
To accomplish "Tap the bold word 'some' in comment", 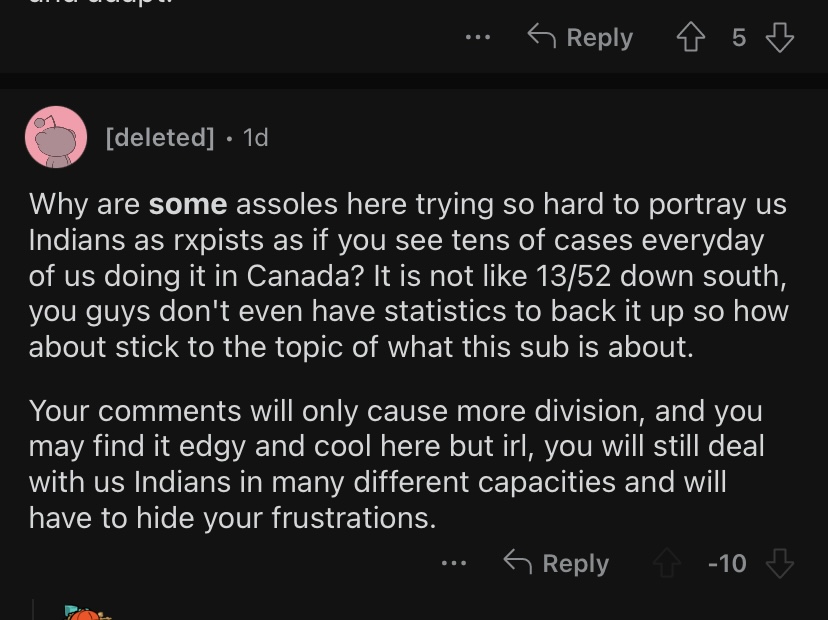I will pos(188,204).
